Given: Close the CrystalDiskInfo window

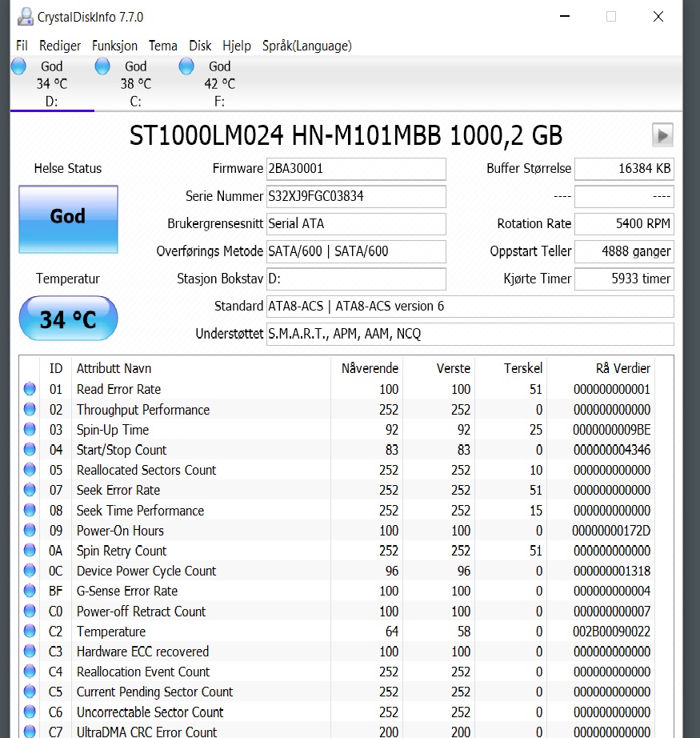Looking at the screenshot, I should point(658,17).
